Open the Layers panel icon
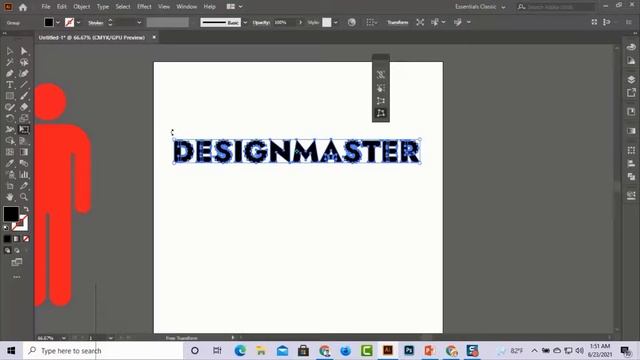This screenshot has height=360, width=640. [631, 79]
